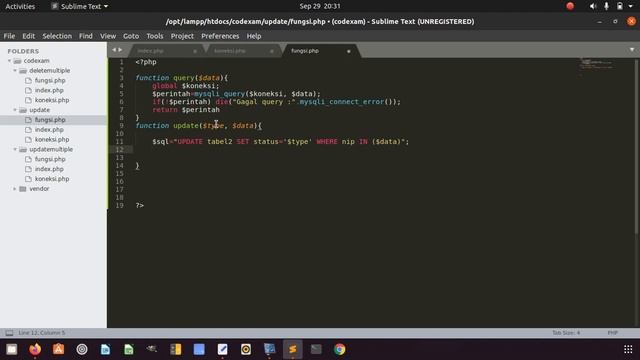640x360 pixels.
Task: Open the volume speaker icon in top bar
Action: point(593,6)
